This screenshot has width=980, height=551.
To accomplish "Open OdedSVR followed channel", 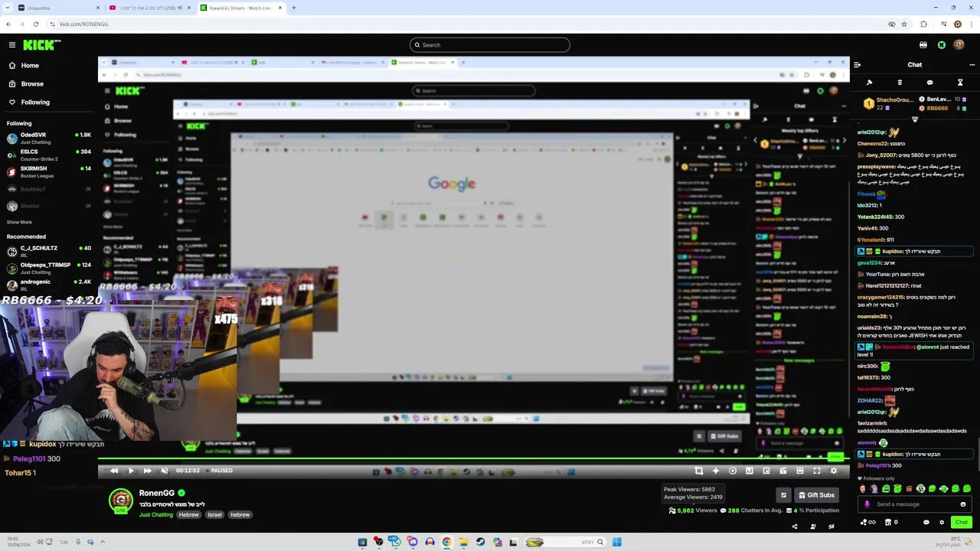I will coord(49,138).
